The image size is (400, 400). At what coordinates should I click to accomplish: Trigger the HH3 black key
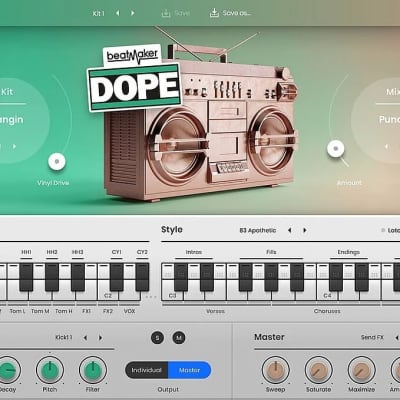[78, 277]
